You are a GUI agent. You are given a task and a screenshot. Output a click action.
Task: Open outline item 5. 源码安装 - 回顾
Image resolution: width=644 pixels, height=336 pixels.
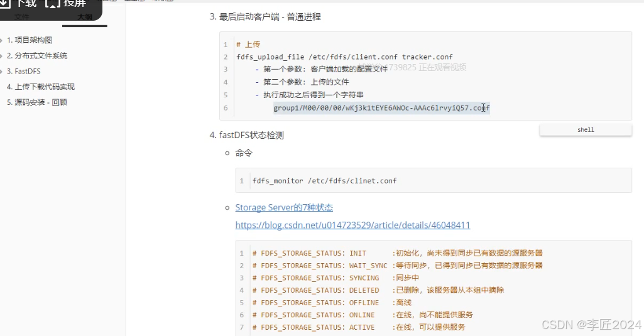tap(37, 102)
